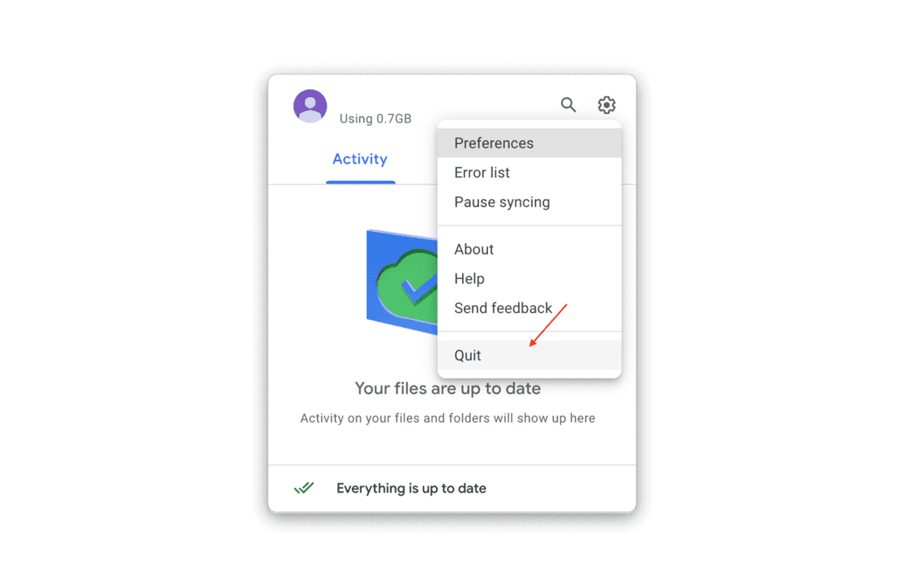Click the blue underline beneath Activity
This screenshot has width=924, height=580.
click(360, 182)
